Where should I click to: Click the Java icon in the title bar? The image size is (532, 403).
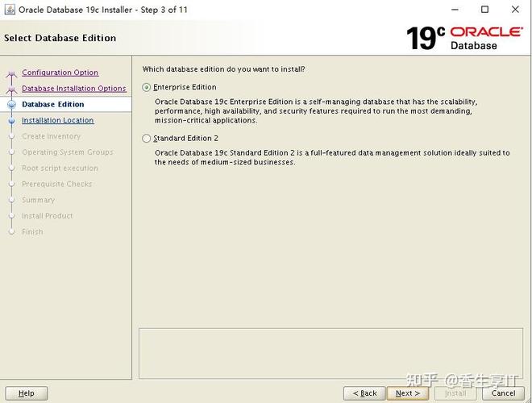tap(10, 10)
